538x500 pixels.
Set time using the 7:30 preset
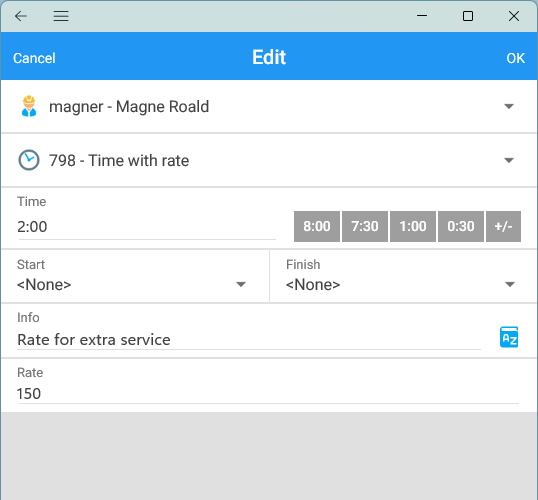pyautogui.click(x=365, y=226)
